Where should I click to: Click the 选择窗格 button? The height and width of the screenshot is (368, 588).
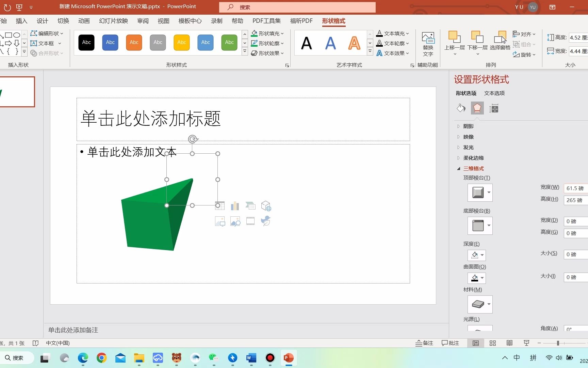pos(500,41)
